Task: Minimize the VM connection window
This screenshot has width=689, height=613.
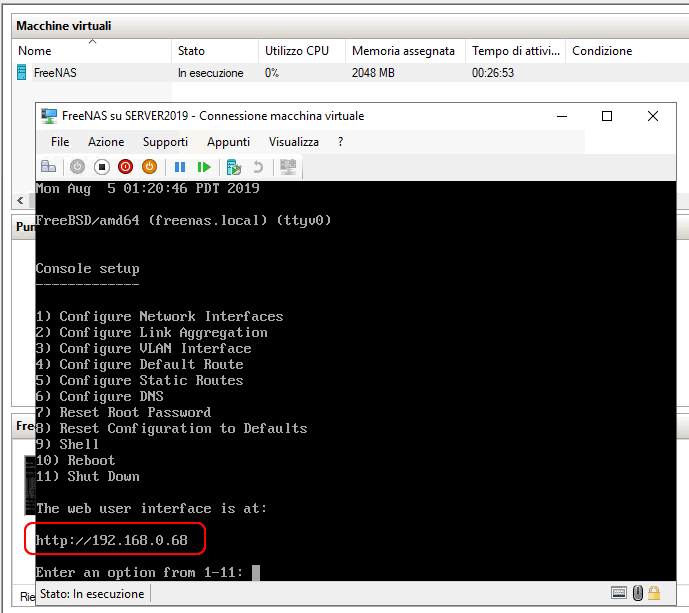Action: [x=562, y=116]
